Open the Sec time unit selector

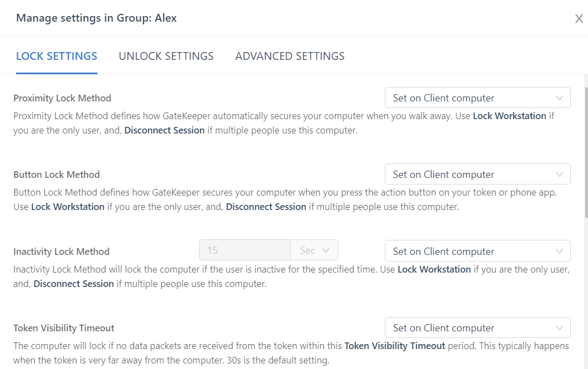[x=310, y=250]
